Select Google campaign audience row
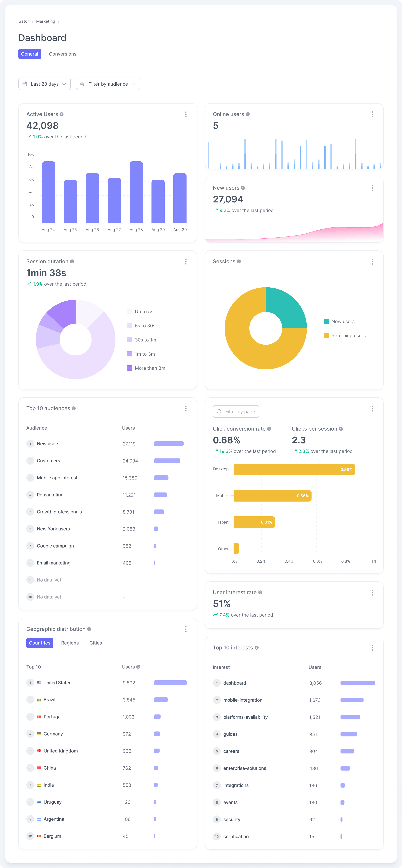 (x=108, y=546)
